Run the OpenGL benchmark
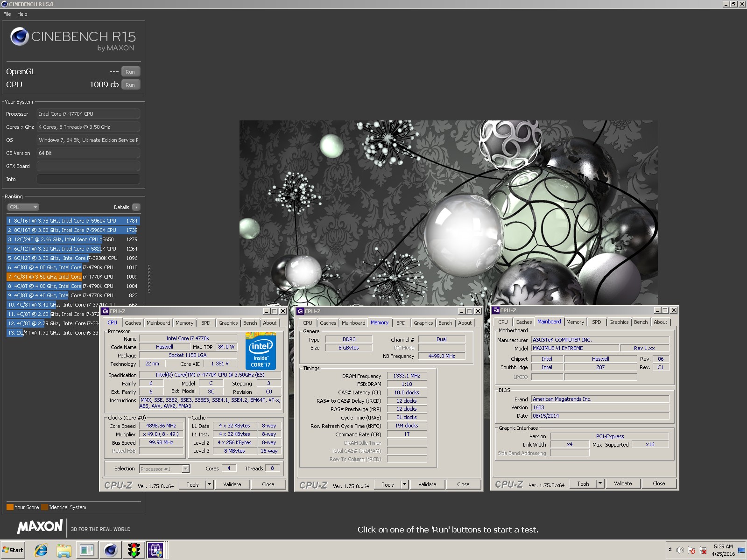Screen dimensions: 747x560 click(x=130, y=72)
